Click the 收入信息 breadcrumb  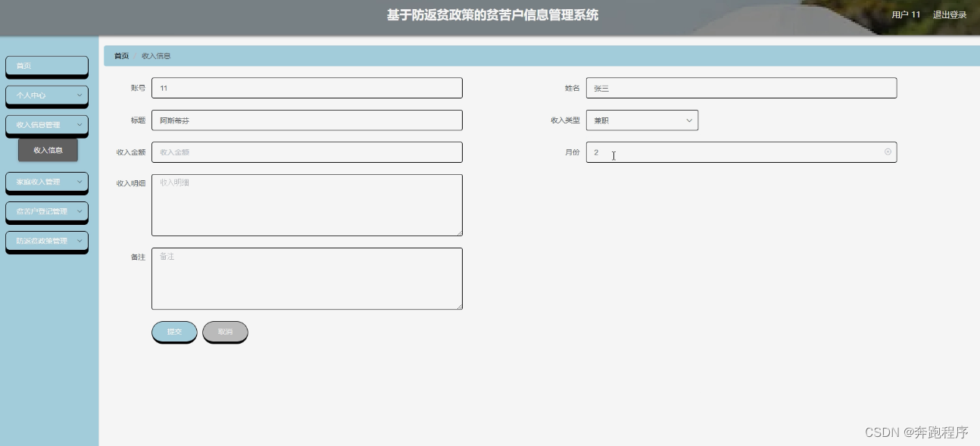point(156,56)
